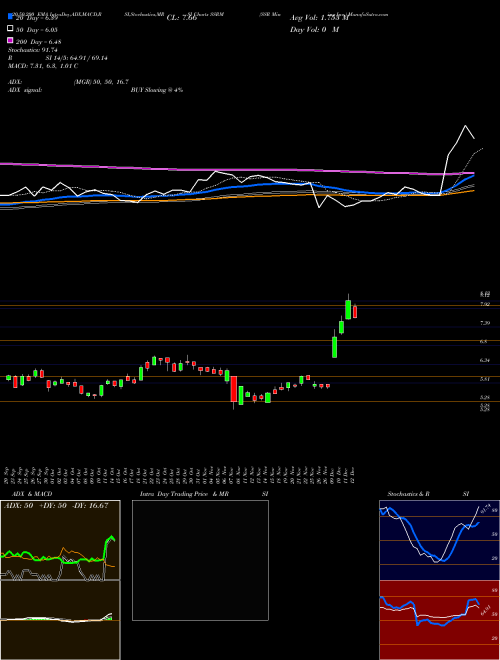The width and height of the screenshot is (500, 660).
Task: Click the magenta 200 Day legend square
Action: tap(10, 41)
